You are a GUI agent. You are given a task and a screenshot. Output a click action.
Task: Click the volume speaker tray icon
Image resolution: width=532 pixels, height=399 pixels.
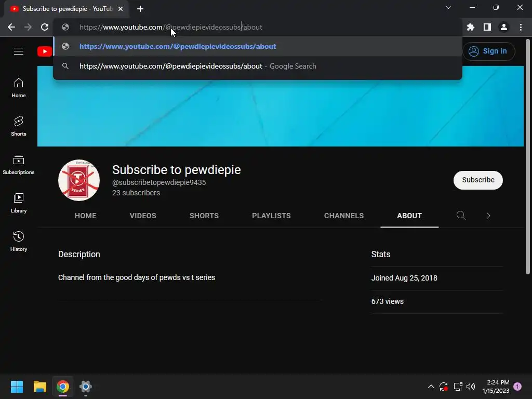click(x=471, y=387)
